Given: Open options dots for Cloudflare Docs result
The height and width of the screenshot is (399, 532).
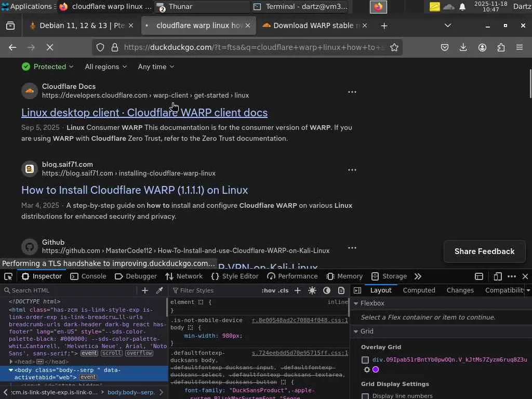Looking at the screenshot, I should [x=352, y=92].
